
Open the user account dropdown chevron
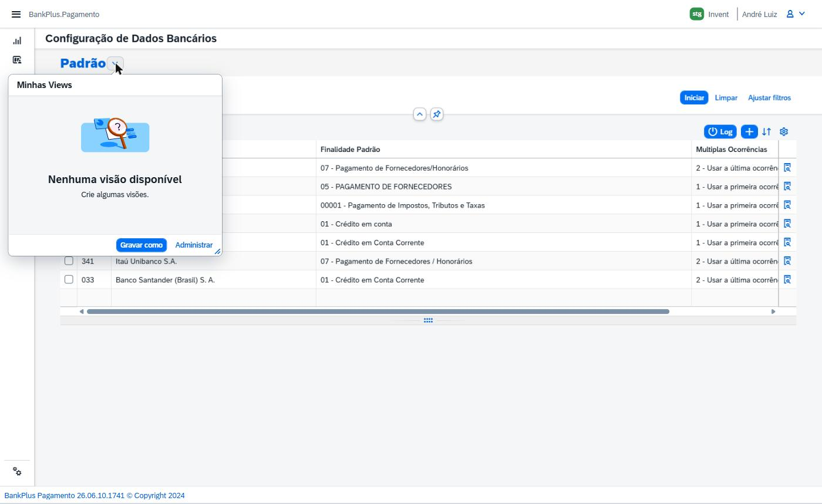802,13
